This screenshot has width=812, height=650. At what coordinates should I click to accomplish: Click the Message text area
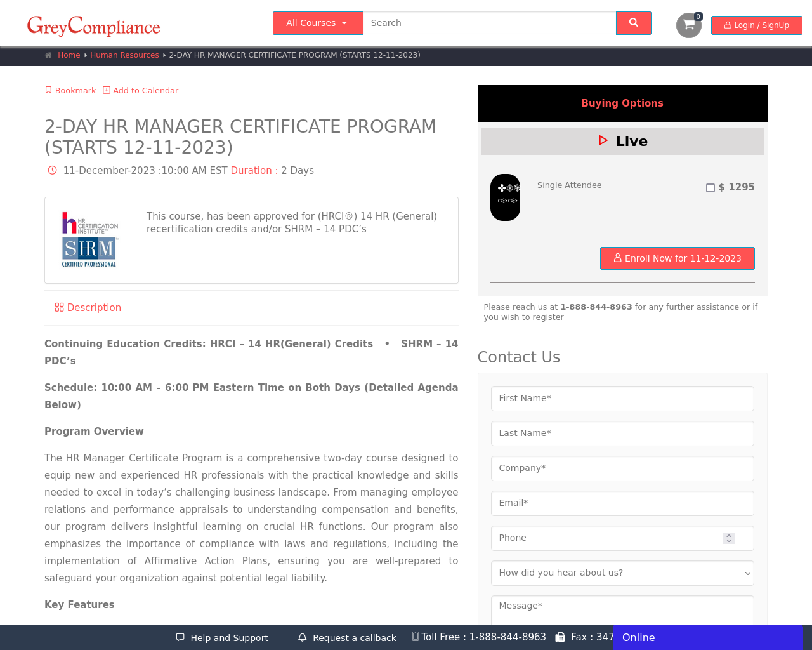pyautogui.click(x=622, y=611)
